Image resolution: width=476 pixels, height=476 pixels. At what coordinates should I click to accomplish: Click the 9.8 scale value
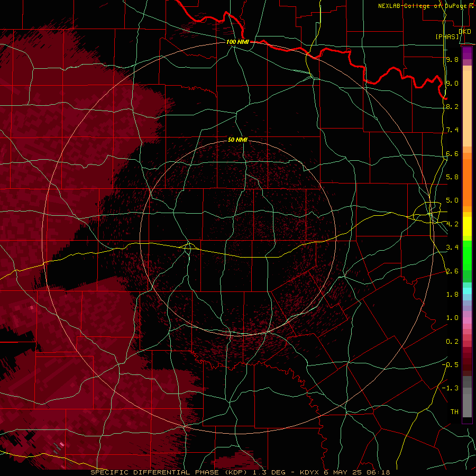click(452, 60)
